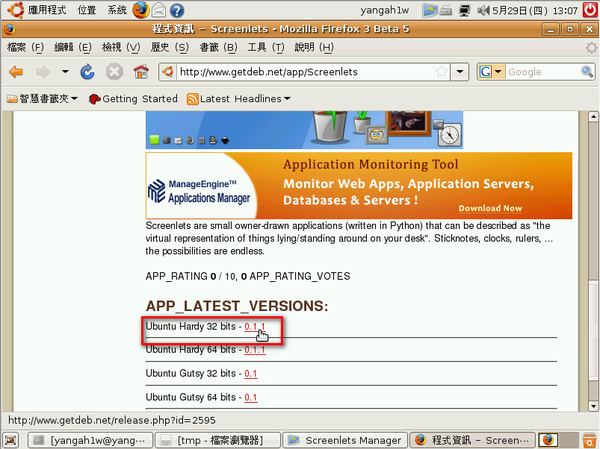Screen dimensions: 600x449
Task: Expand the Latest Headlines feed
Action: [239, 99]
